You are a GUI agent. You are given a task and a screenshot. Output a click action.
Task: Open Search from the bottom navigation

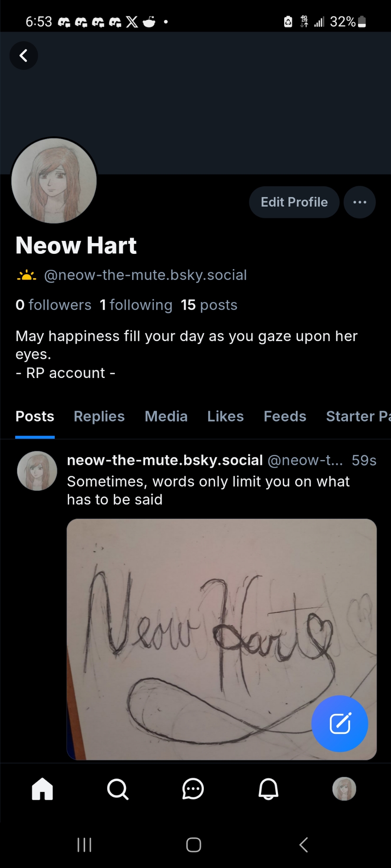click(118, 789)
